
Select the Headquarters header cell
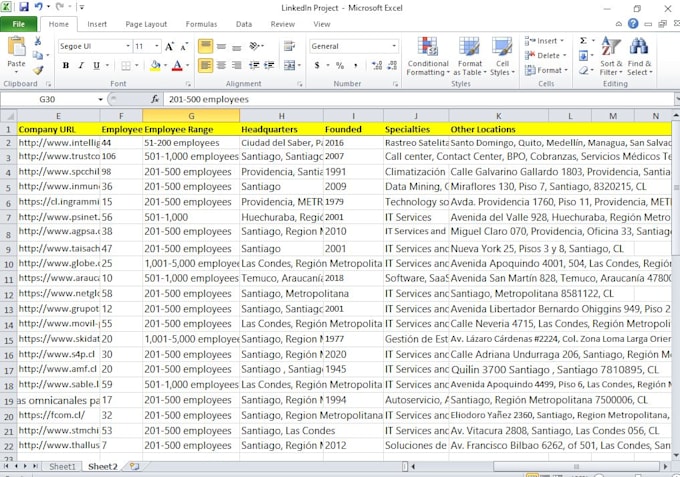click(x=281, y=129)
